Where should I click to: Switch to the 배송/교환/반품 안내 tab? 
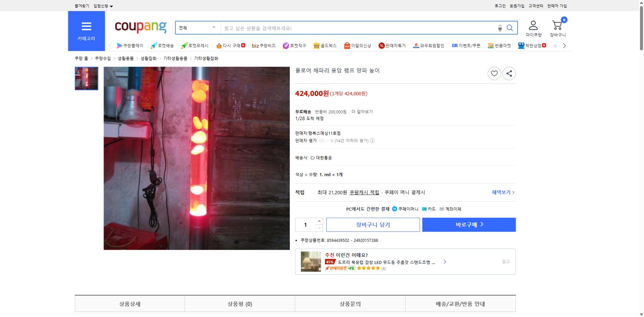[460, 304]
